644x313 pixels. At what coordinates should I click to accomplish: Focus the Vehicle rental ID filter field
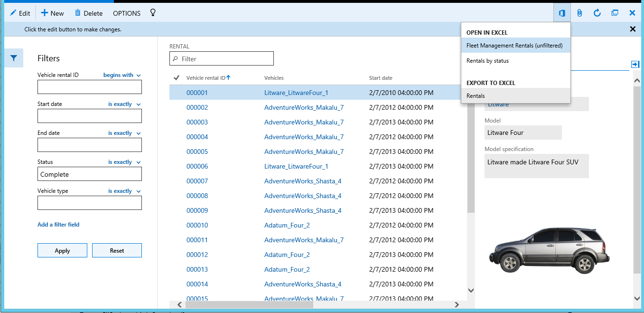coord(90,87)
